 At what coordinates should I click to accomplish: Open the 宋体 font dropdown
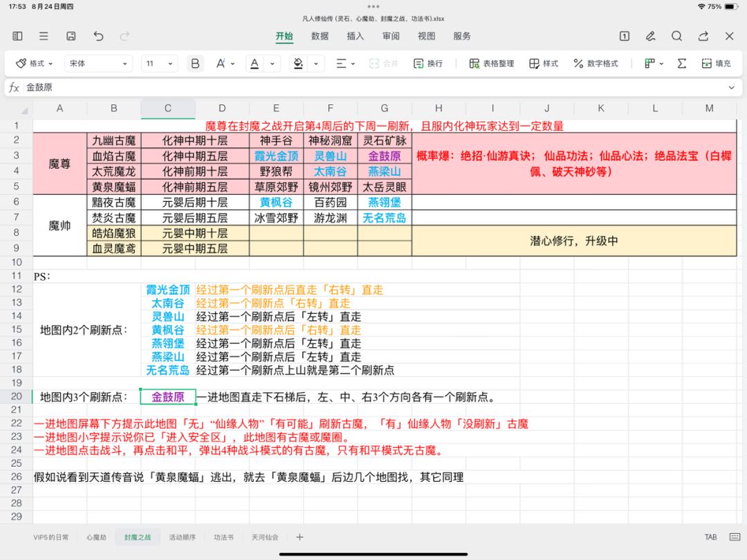(98, 64)
